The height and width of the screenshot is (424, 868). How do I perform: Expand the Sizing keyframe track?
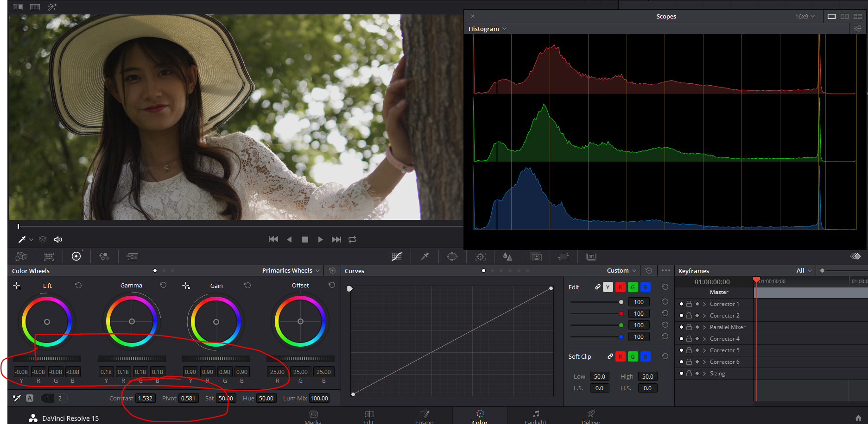(704, 374)
